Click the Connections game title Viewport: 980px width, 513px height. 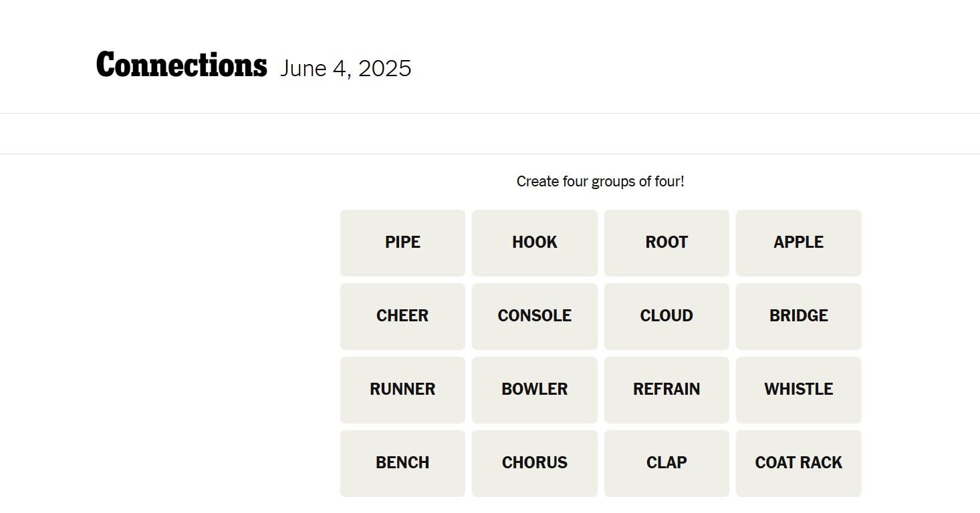click(181, 65)
